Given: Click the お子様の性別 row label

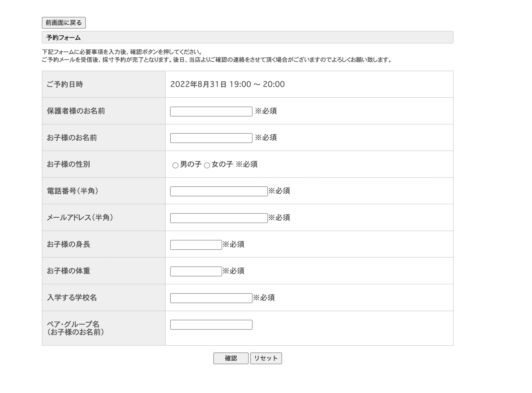Looking at the screenshot, I should click(x=68, y=164).
